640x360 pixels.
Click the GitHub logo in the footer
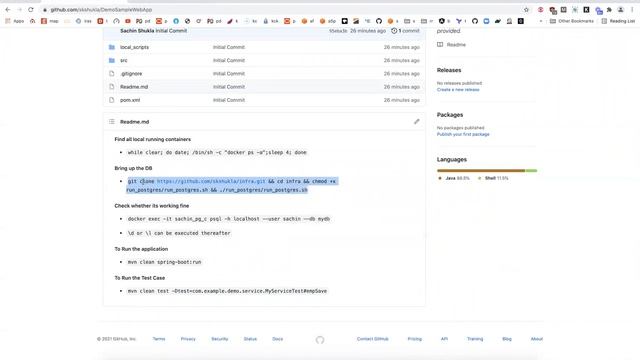[320, 340]
